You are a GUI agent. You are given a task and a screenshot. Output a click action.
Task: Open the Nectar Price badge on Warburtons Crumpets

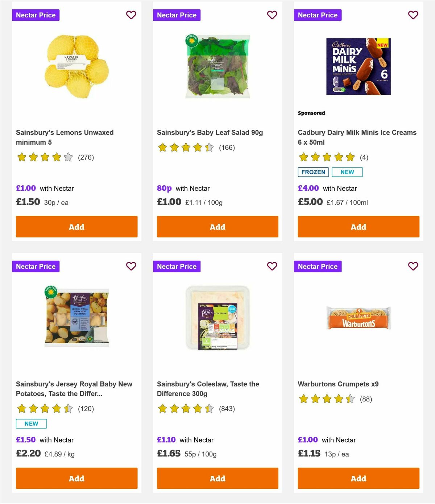tap(318, 266)
